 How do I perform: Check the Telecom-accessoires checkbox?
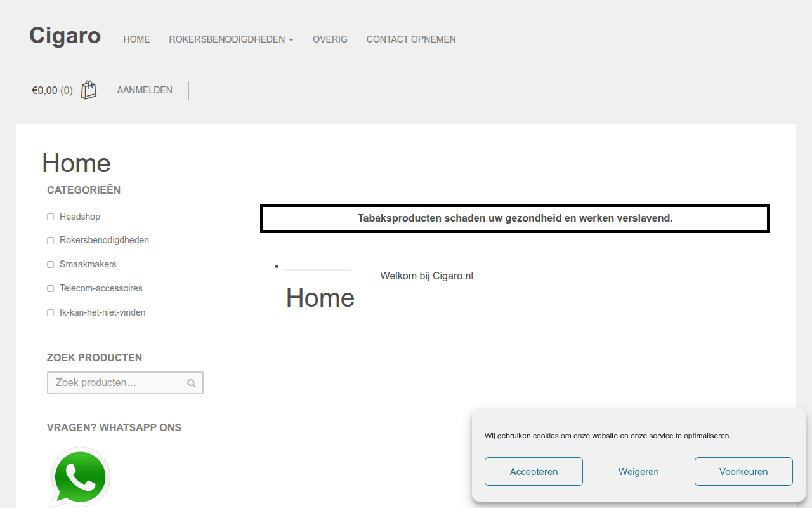[x=51, y=289]
